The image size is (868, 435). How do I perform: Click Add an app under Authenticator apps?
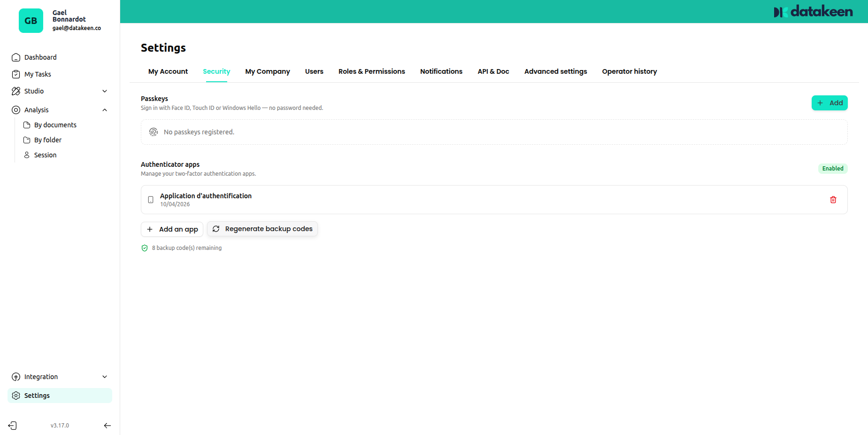(x=172, y=229)
